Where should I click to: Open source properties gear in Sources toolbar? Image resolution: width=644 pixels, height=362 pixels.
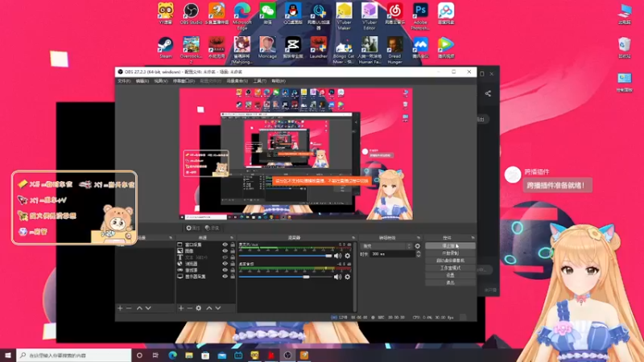click(199, 308)
